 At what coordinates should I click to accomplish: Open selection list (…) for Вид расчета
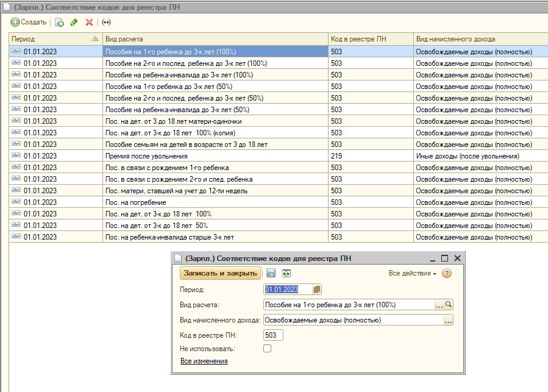[x=438, y=305]
